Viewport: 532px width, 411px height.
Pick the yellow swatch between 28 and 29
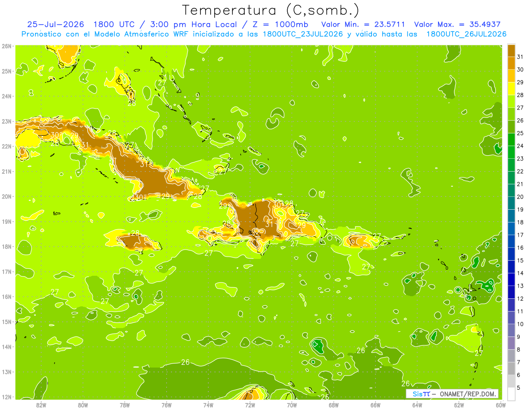point(511,89)
